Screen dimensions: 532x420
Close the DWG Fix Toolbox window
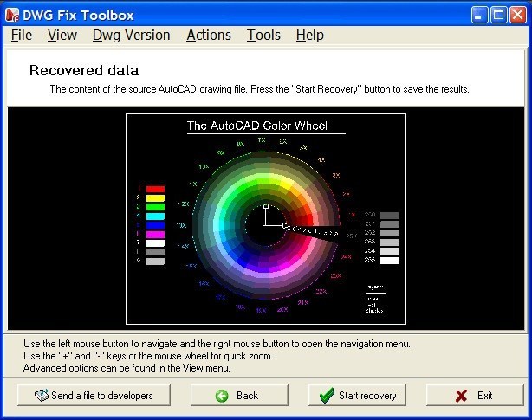[518, 15]
